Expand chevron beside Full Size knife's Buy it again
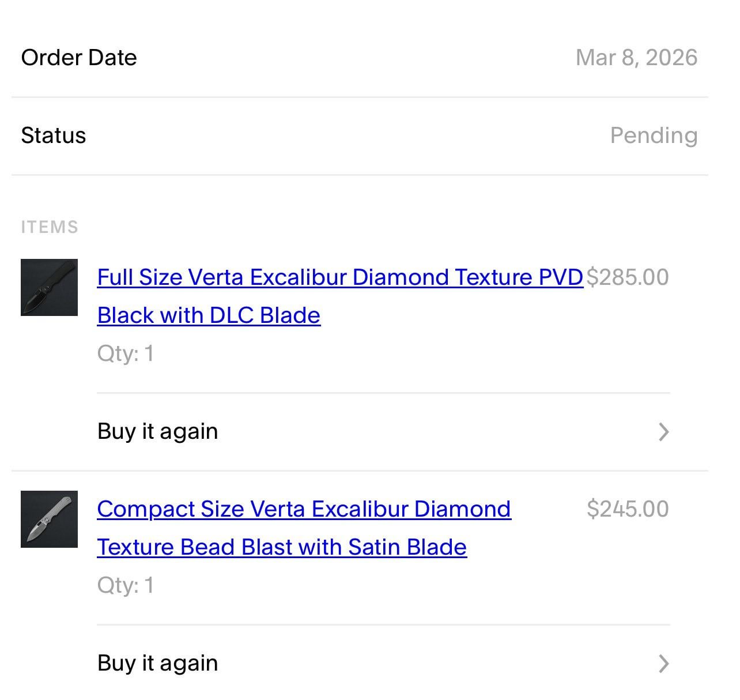This screenshot has width=740, height=700. pyautogui.click(x=663, y=432)
